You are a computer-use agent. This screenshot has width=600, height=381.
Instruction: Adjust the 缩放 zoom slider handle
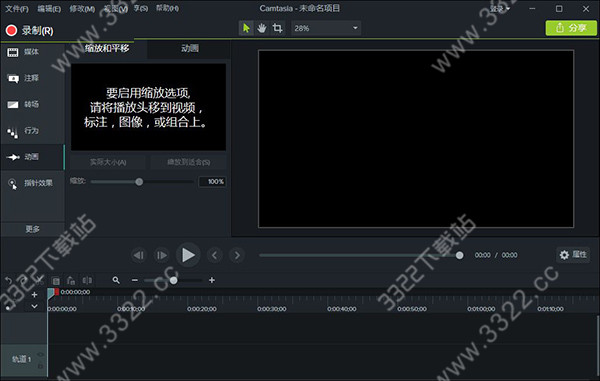pyautogui.click(x=139, y=182)
